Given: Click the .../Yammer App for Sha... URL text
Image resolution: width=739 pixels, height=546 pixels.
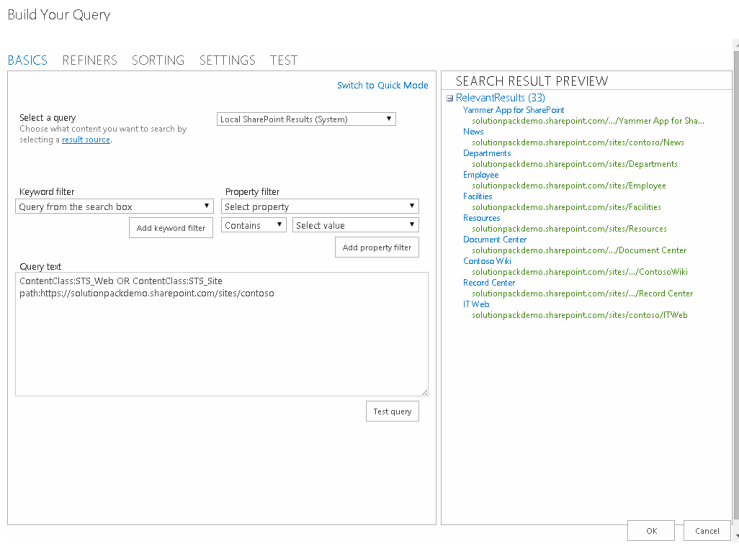Looking at the screenshot, I should click(x=588, y=121).
